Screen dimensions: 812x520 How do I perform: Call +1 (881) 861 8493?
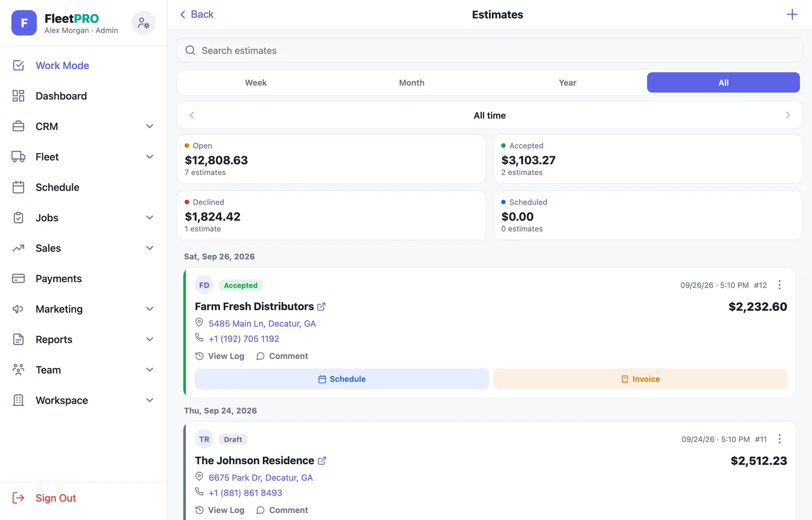coord(245,493)
